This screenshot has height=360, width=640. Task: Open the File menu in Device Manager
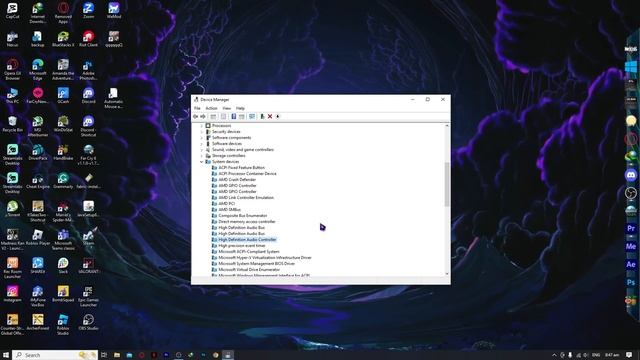pyautogui.click(x=197, y=108)
